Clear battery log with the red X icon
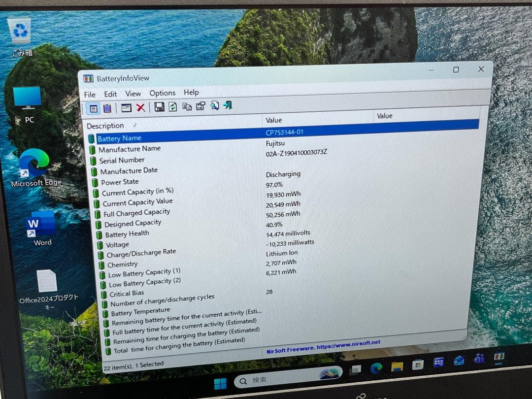This screenshot has height=399, width=532. point(140,107)
